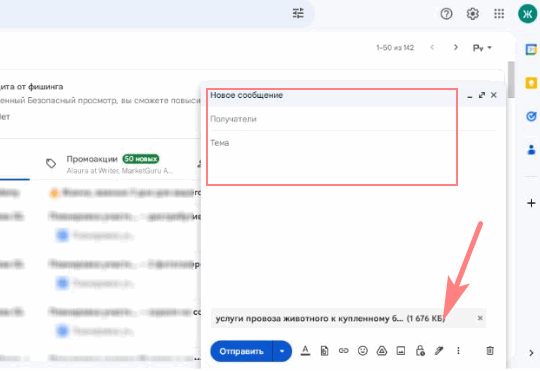Click the Отправить send button

click(241, 351)
